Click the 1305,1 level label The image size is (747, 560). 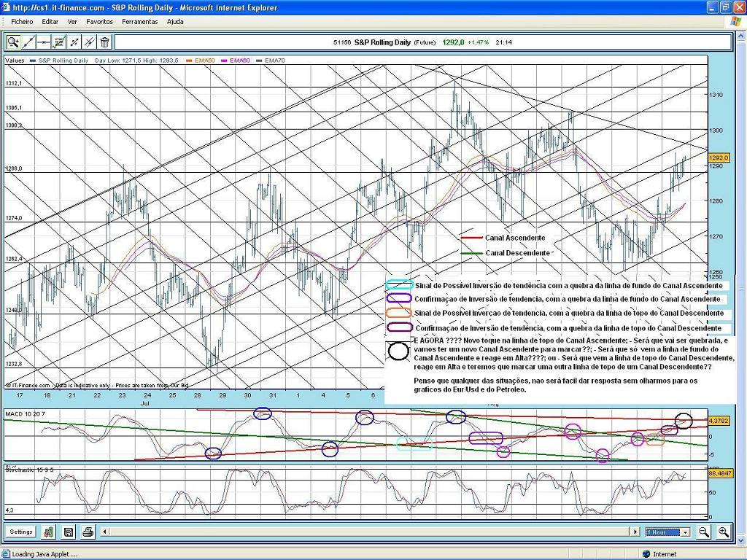point(14,108)
